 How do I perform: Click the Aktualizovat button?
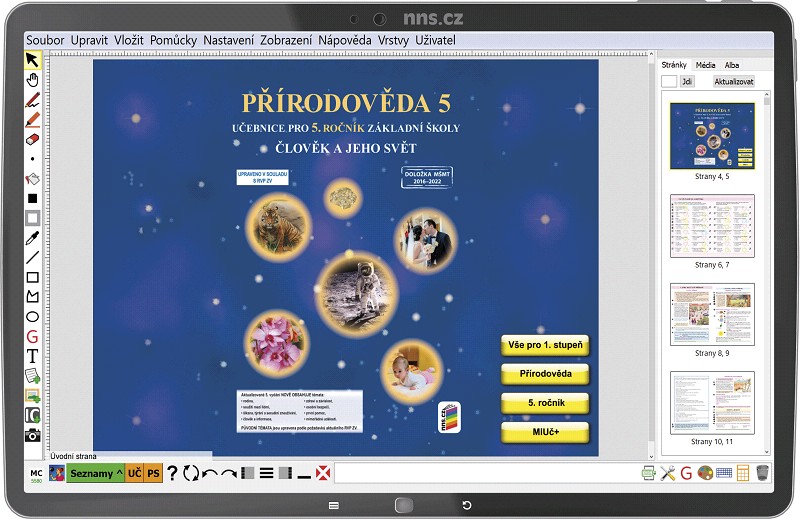click(x=734, y=82)
